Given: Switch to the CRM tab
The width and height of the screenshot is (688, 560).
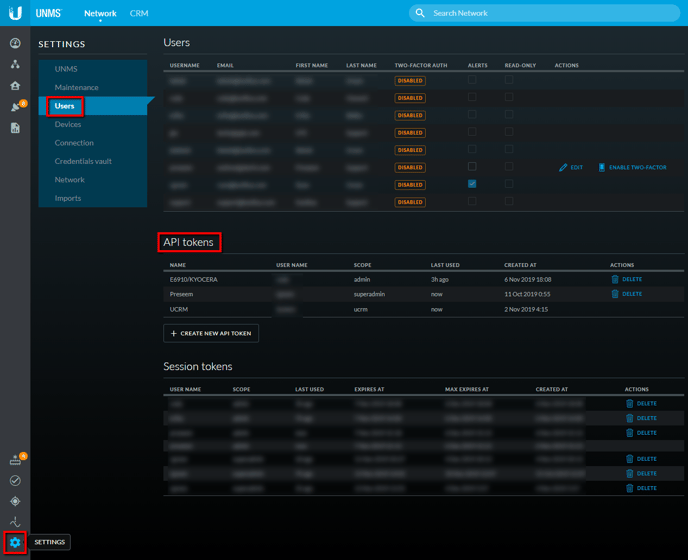Looking at the screenshot, I should click(x=139, y=13).
